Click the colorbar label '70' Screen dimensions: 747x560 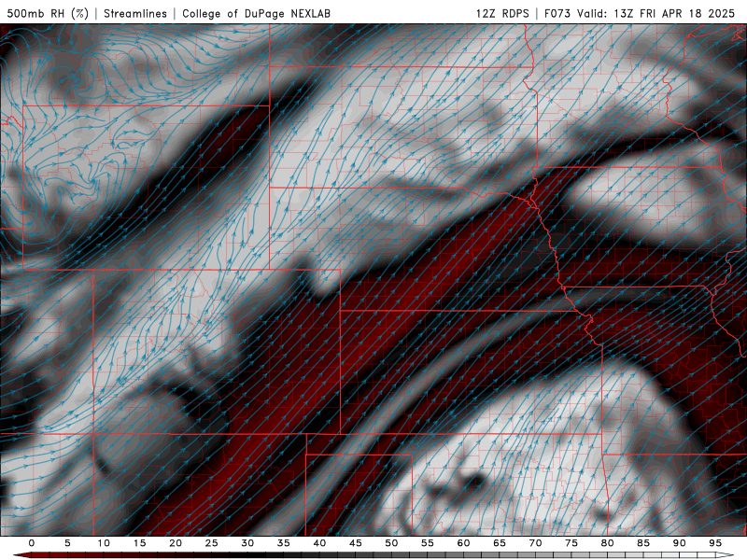(x=535, y=543)
